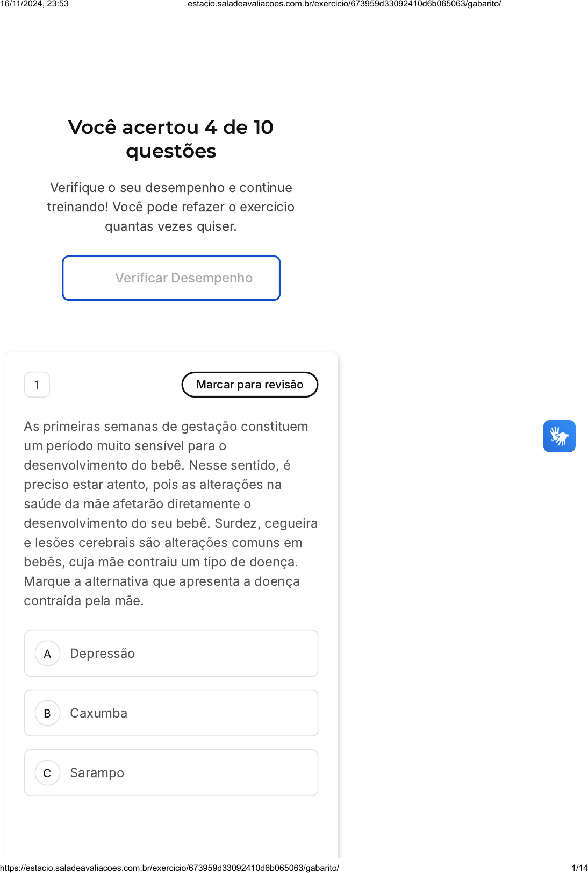Choose the answer text Caxumba
The image size is (588, 873).
click(98, 713)
